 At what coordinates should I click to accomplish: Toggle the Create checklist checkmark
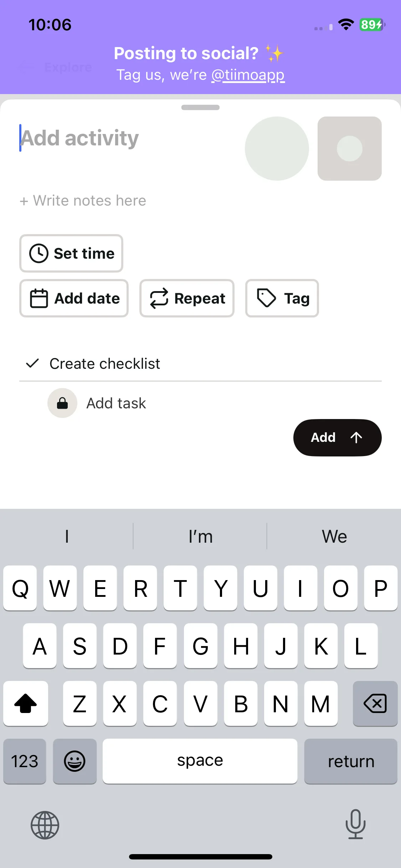[x=32, y=363]
